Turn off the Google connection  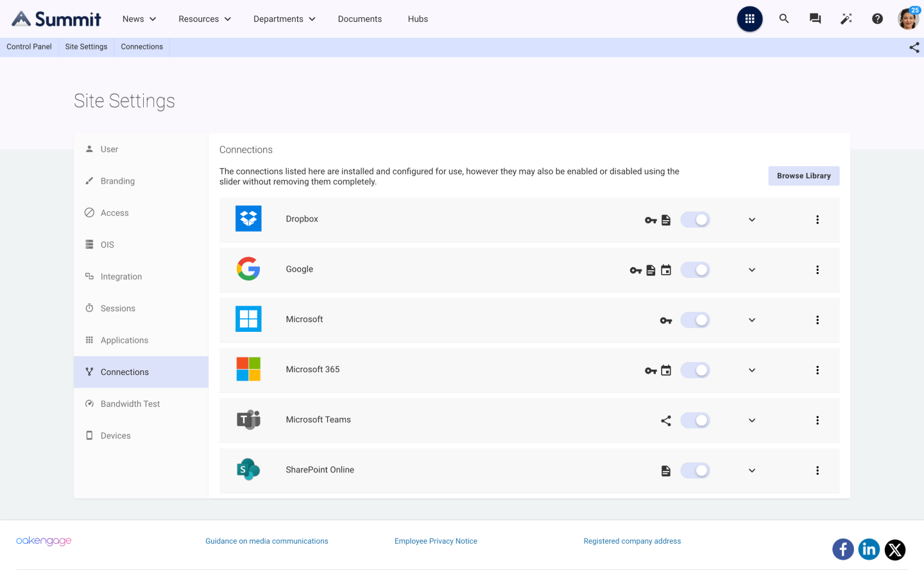(695, 270)
